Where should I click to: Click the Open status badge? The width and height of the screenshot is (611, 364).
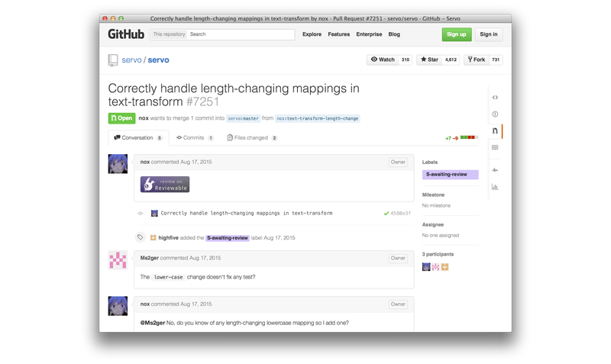tap(121, 118)
